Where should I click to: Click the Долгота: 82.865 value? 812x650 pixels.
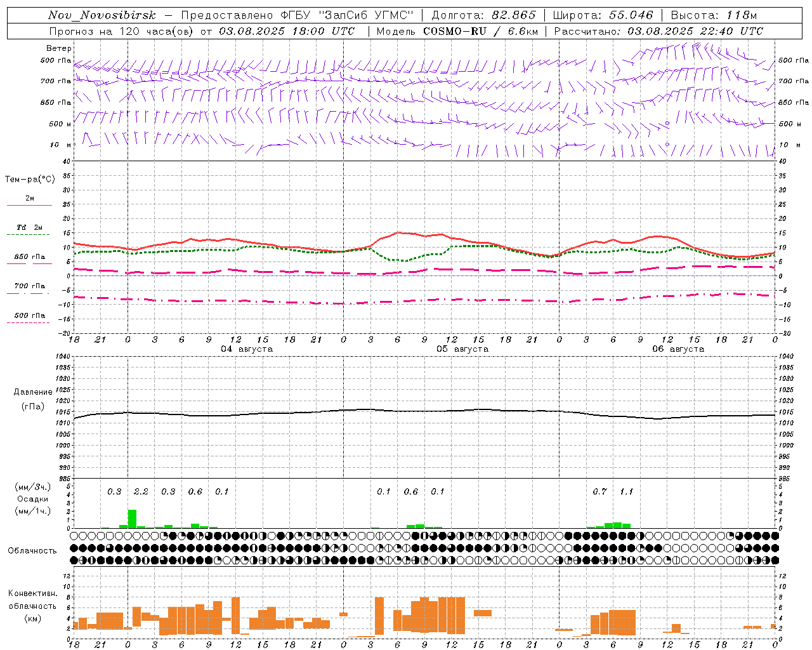484,15
